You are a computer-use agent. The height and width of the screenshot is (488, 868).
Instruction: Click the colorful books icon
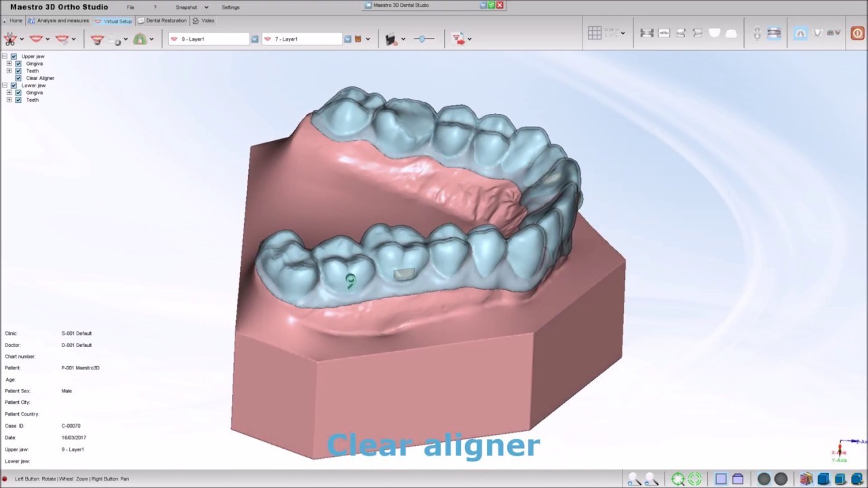806,479
